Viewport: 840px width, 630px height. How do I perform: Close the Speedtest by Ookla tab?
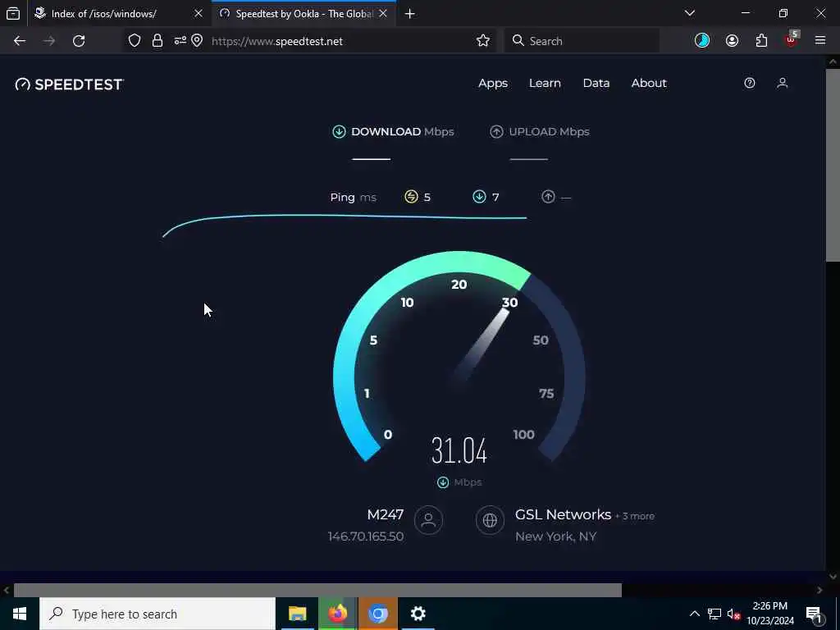(x=383, y=14)
